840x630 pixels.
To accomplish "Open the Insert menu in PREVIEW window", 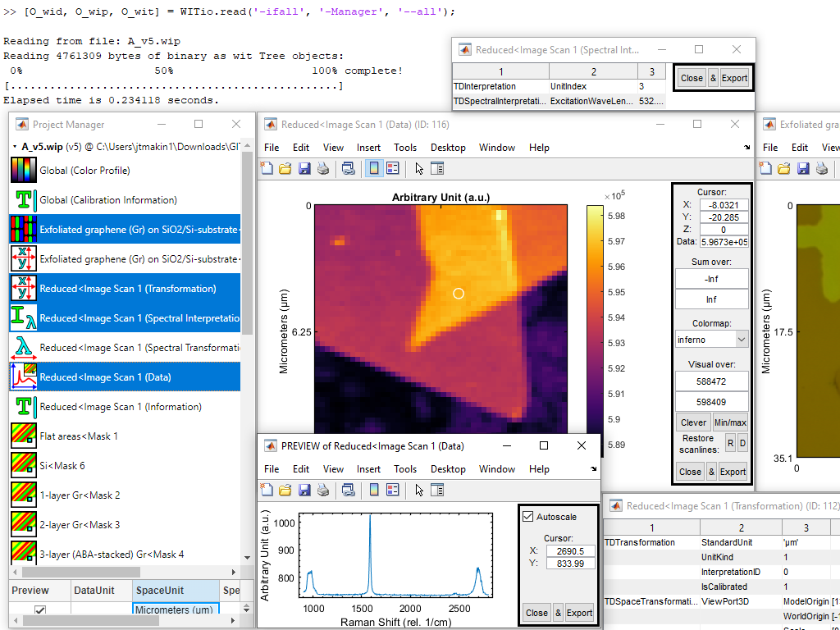I will (x=368, y=468).
